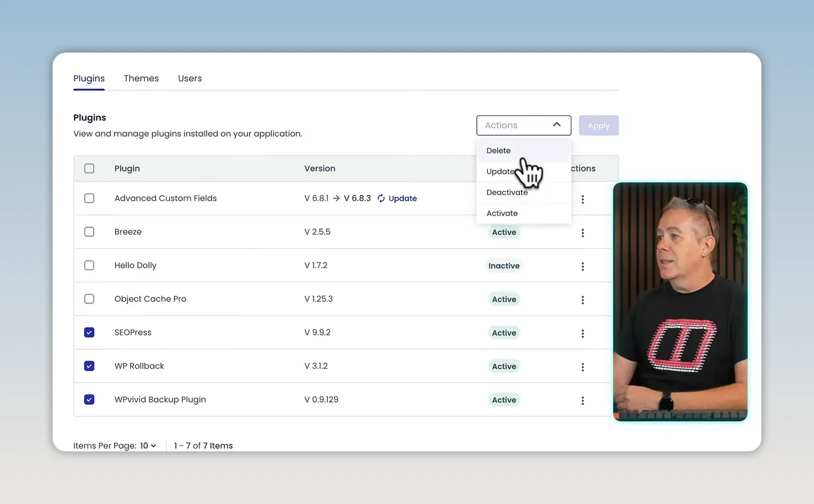The image size is (814, 504).
Task: Click the SEOPress plugin name
Action: (x=133, y=332)
